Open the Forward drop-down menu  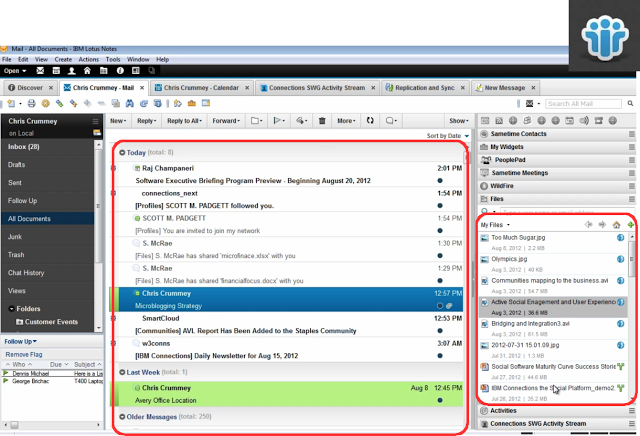pos(226,121)
